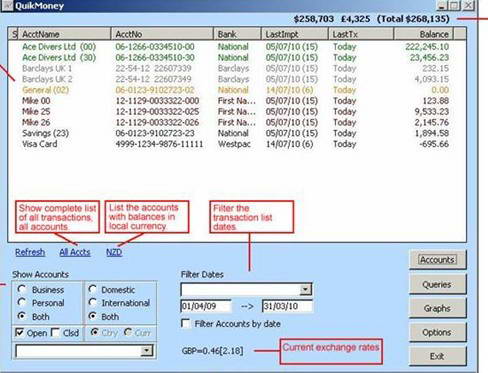Select Both under Domestic and International
The height and width of the screenshot is (373, 488).
93,316
